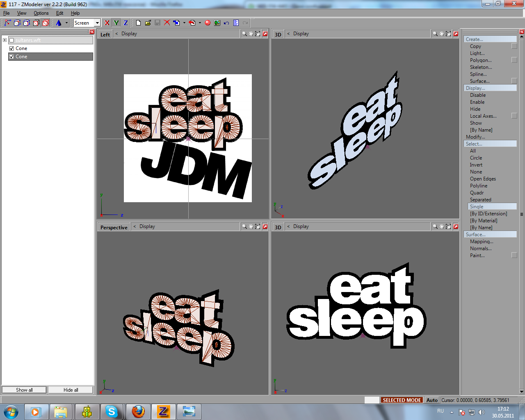Image resolution: width=525 pixels, height=420 pixels.
Task: Open the Screen axis system combo box
Action: point(87,23)
